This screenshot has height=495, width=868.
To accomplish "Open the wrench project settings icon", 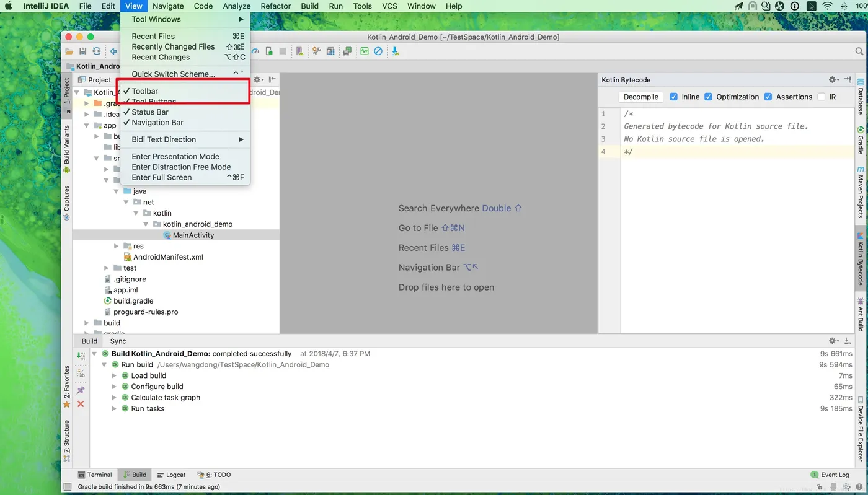I will click(x=316, y=51).
